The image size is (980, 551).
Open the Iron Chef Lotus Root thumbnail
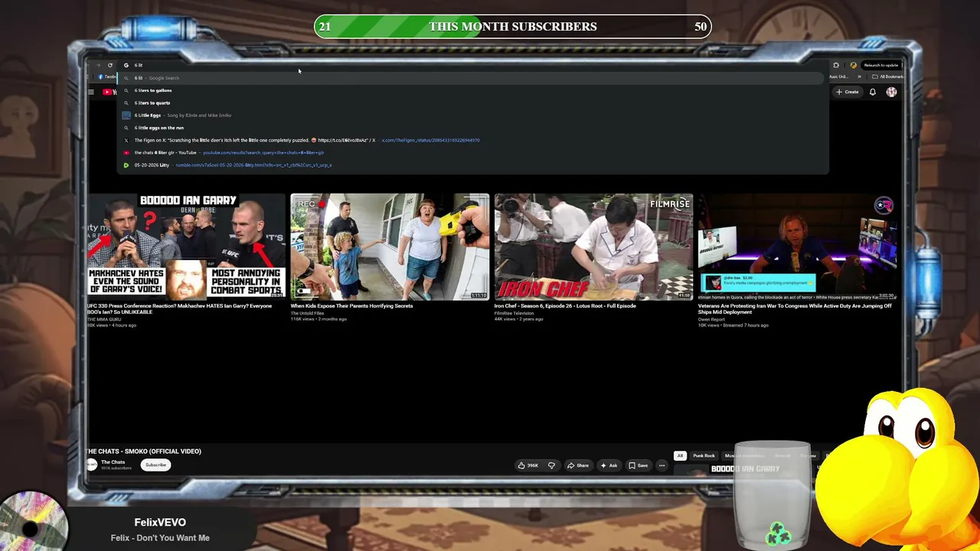coord(593,246)
